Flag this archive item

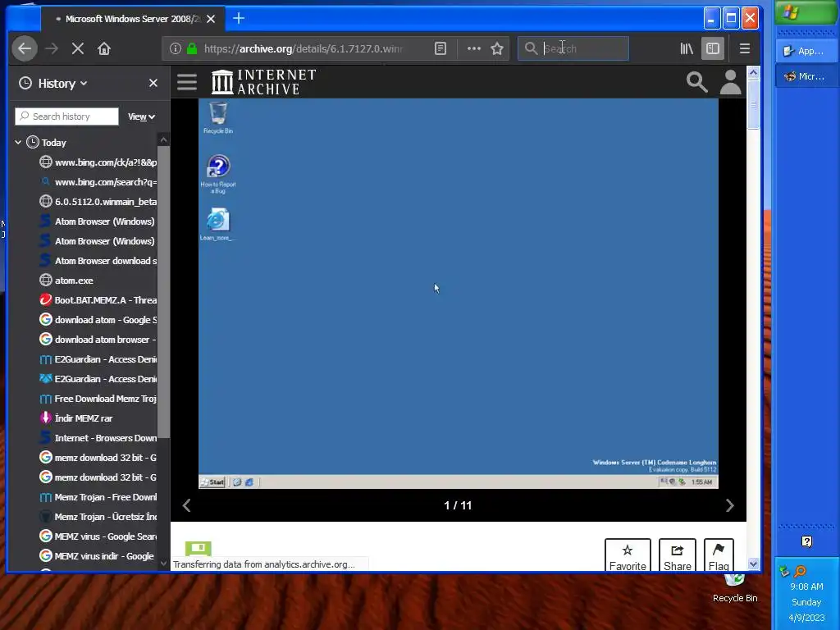(719, 555)
